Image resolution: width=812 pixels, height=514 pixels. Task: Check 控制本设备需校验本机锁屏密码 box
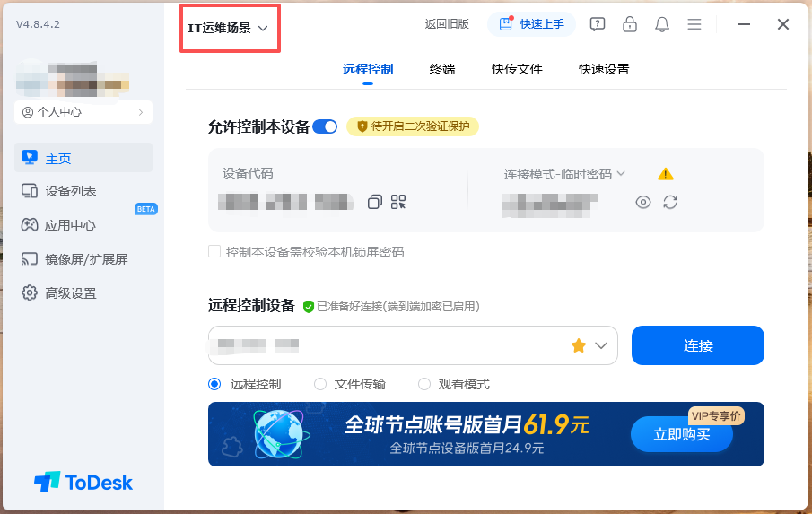[214, 251]
